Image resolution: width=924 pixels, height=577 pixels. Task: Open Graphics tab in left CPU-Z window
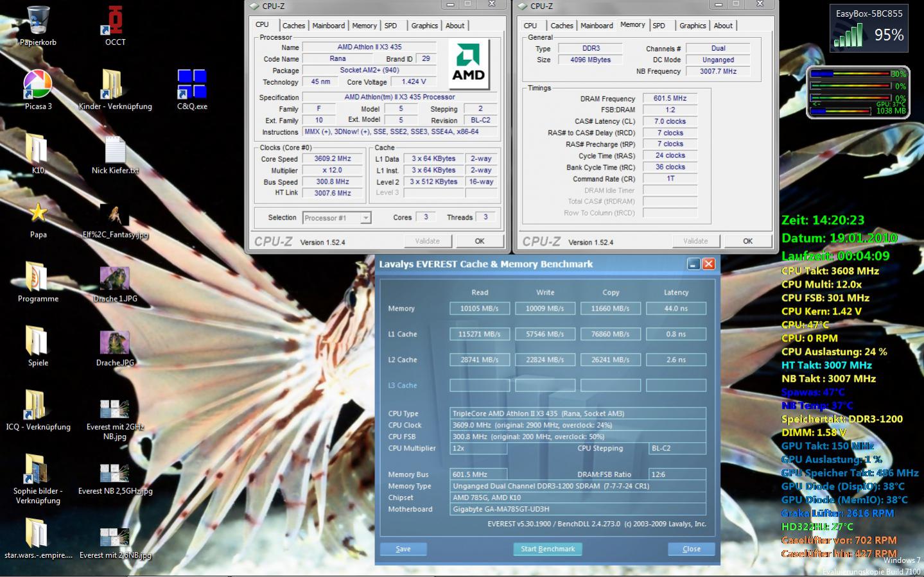pyautogui.click(x=424, y=26)
